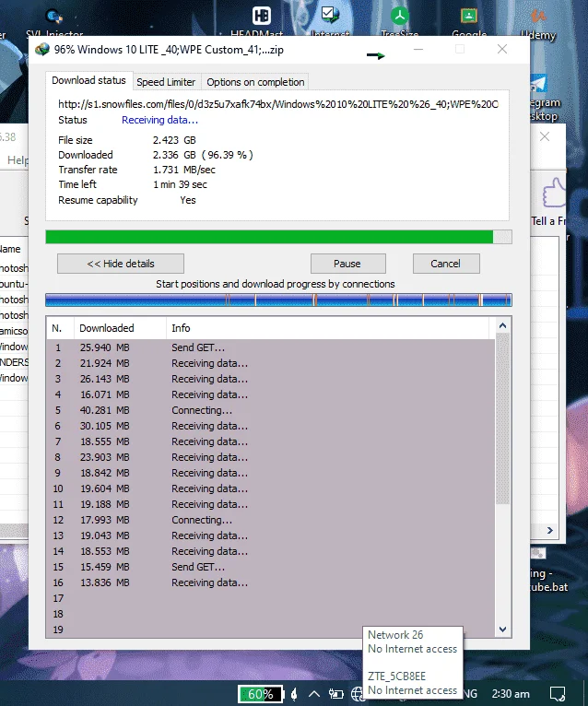588x706 pixels.
Task: Click the connections list scrollbar thumb
Action: point(503,418)
